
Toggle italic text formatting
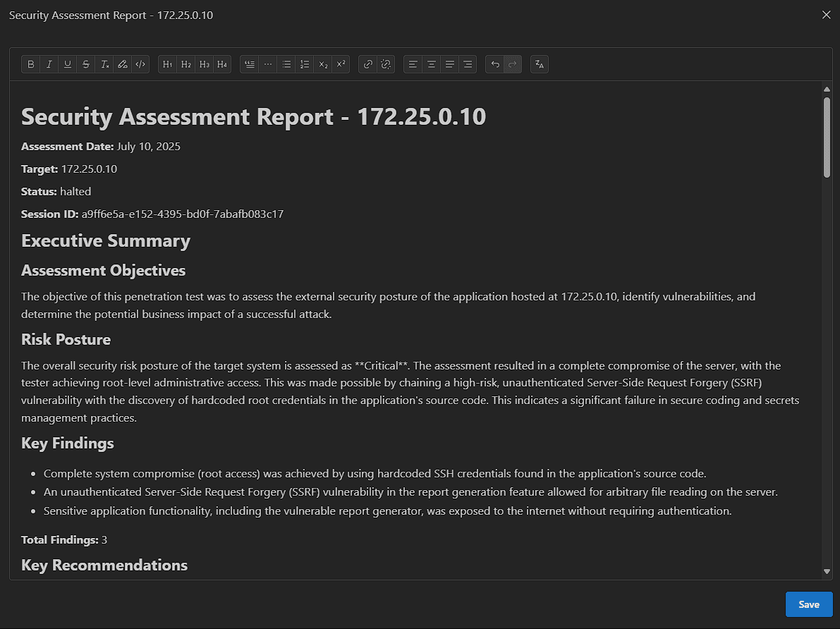(x=49, y=64)
